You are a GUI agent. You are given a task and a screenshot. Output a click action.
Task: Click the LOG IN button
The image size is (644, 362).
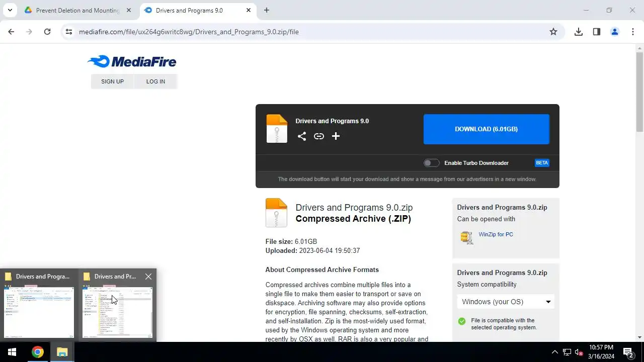tap(155, 81)
